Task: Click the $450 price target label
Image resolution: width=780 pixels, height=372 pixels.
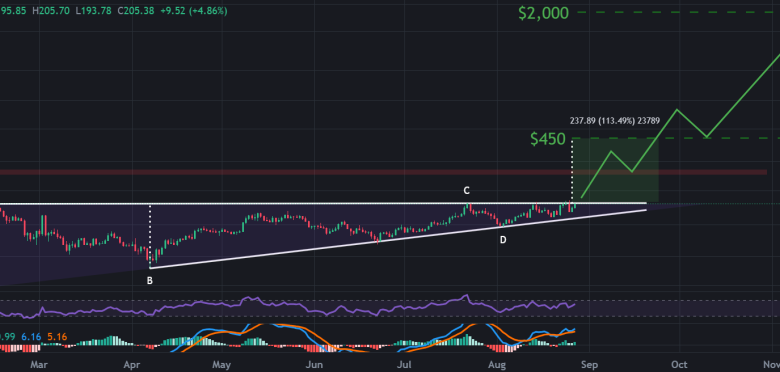Action: coord(548,139)
